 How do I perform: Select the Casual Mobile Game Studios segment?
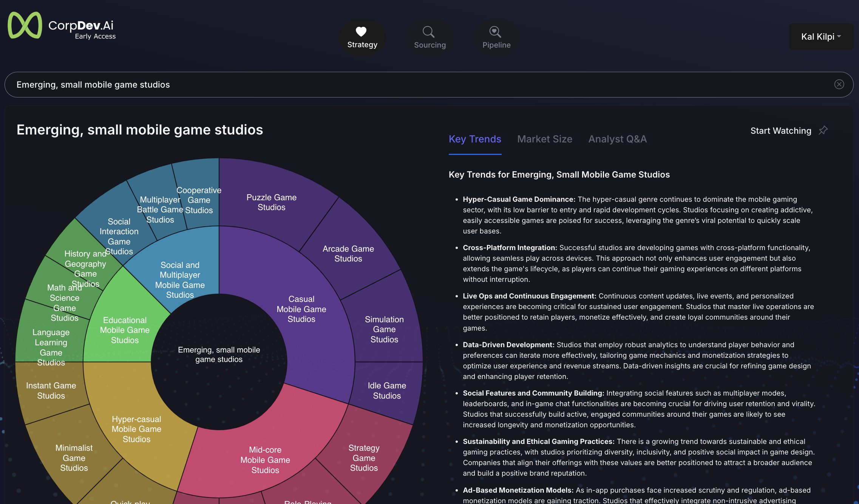[x=301, y=309]
